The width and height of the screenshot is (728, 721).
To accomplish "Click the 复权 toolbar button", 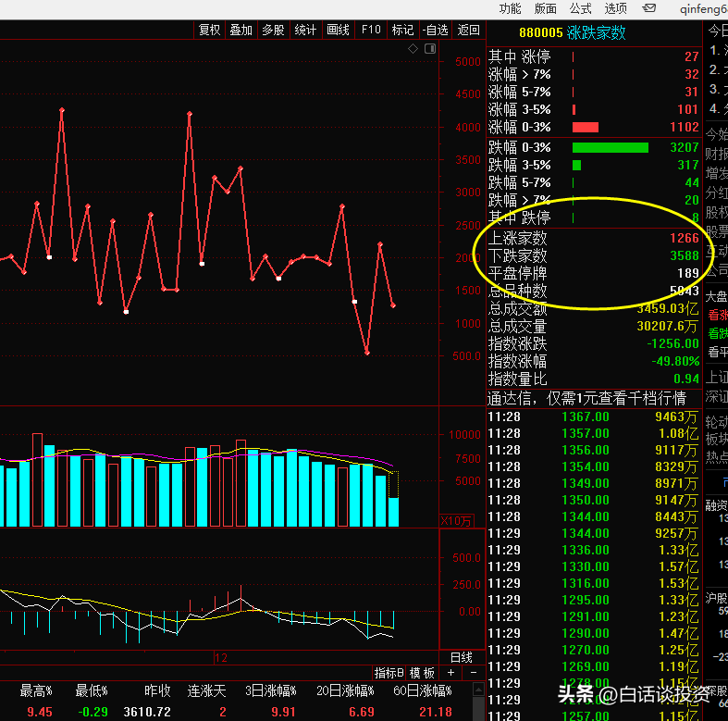I will (209, 31).
